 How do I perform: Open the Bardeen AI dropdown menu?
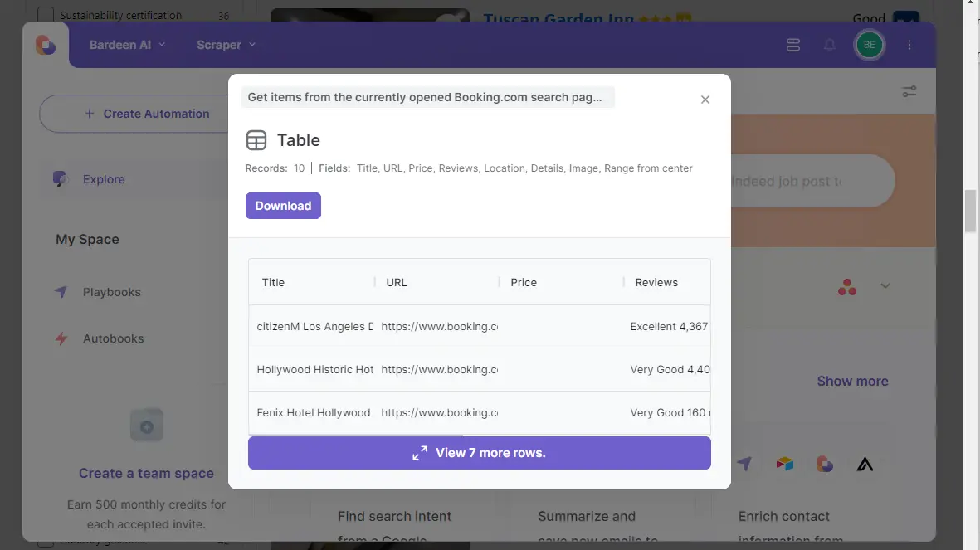[127, 45]
